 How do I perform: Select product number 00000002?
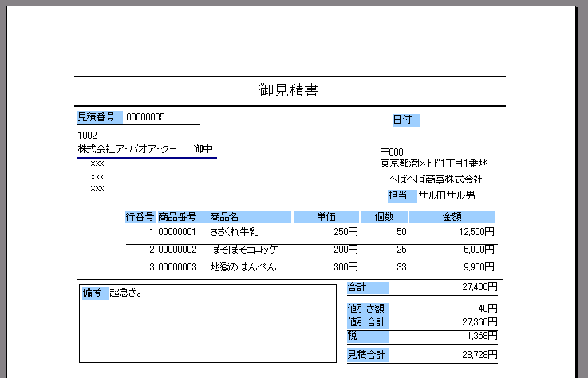pos(177,250)
